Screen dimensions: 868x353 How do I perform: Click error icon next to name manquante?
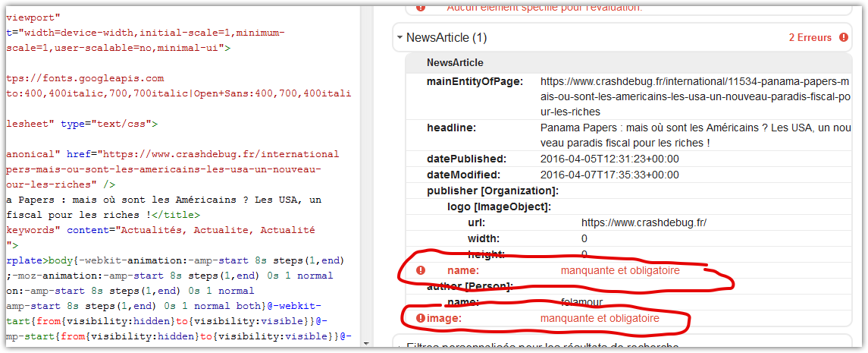[421, 270]
